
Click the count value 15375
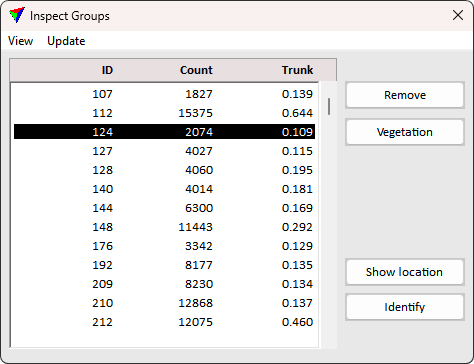coord(195,113)
